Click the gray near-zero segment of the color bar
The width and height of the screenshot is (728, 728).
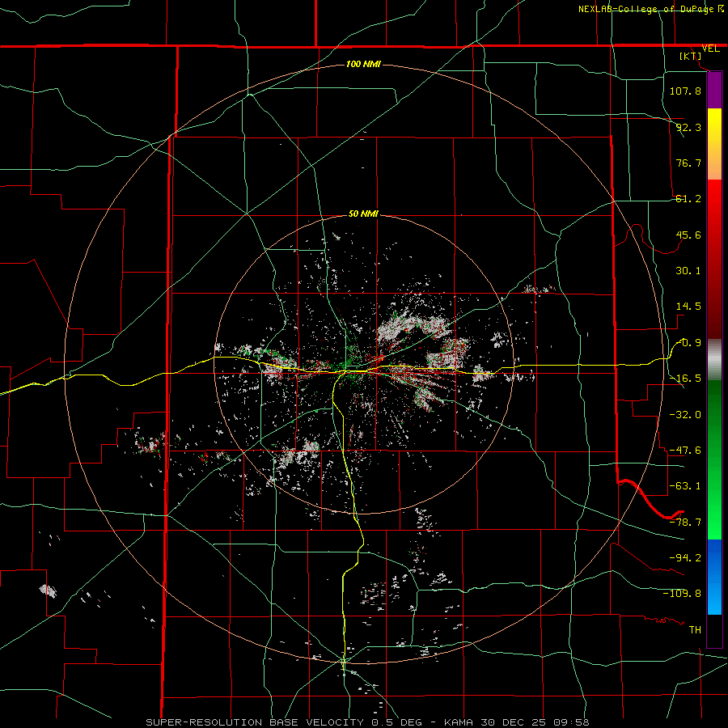[x=714, y=360]
